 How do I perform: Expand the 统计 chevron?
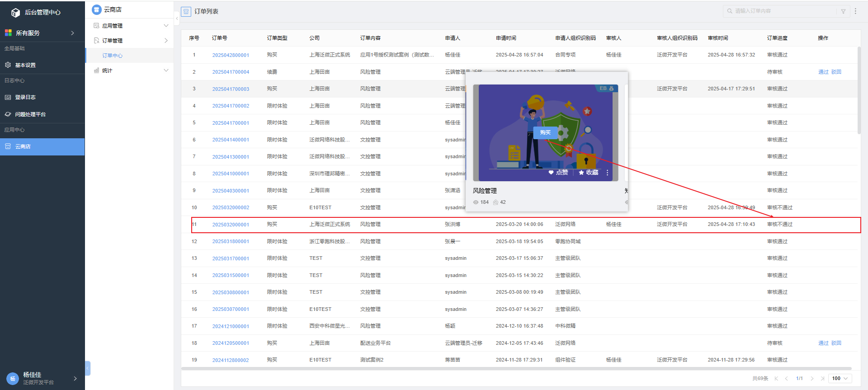tap(166, 70)
